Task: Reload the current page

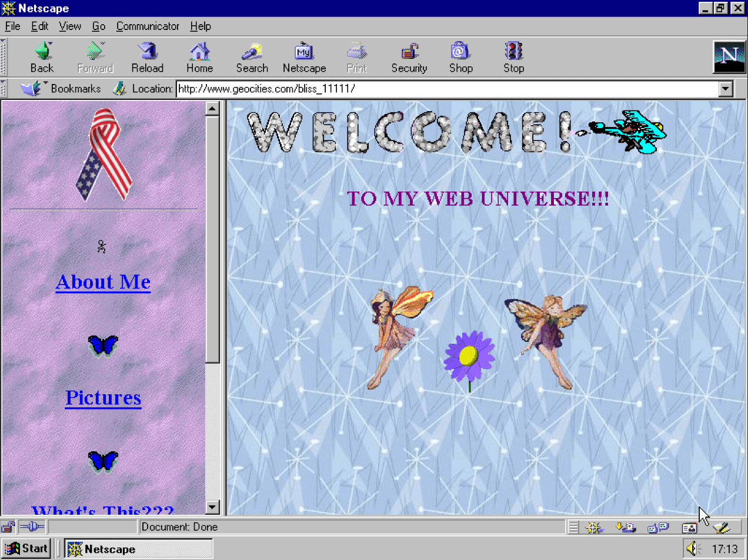Action: coord(147,58)
